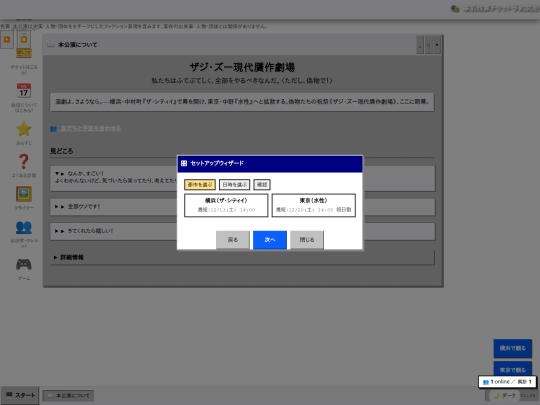
Task: Select the 確認 wizard step tab
Action: coord(262,185)
